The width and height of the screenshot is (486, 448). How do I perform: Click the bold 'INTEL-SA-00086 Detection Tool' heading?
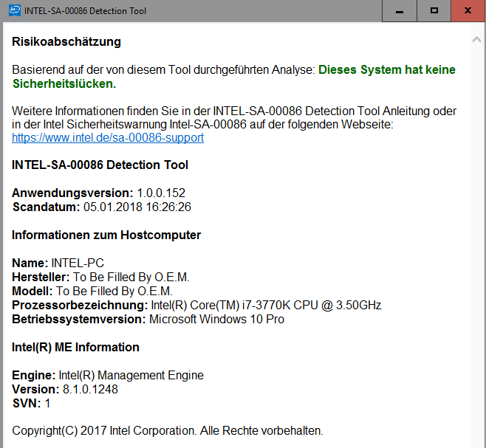[x=100, y=165]
